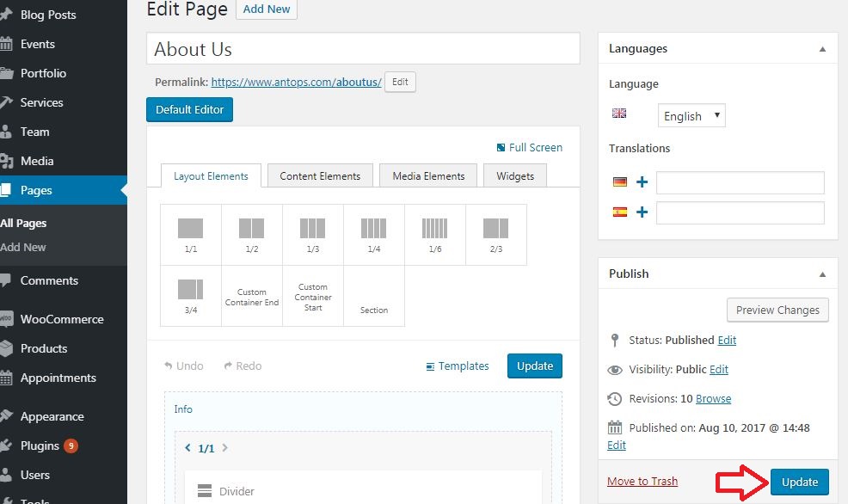Viewport: 848px width, 504px height.
Task: Select the 1/2 column layout element
Action: (x=251, y=235)
